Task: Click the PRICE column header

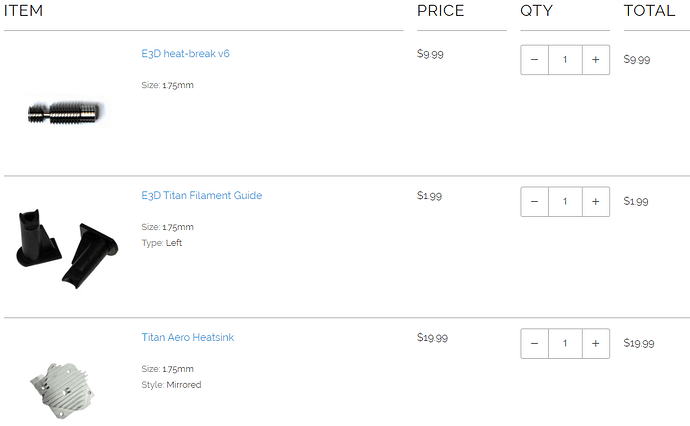Action: click(x=440, y=12)
